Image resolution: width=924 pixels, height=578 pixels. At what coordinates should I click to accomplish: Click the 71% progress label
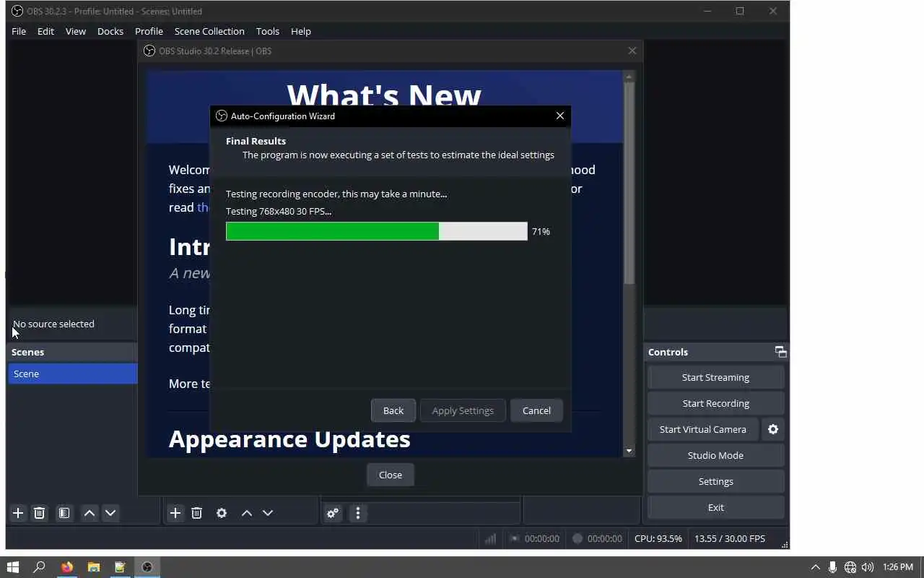(x=541, y=231)
